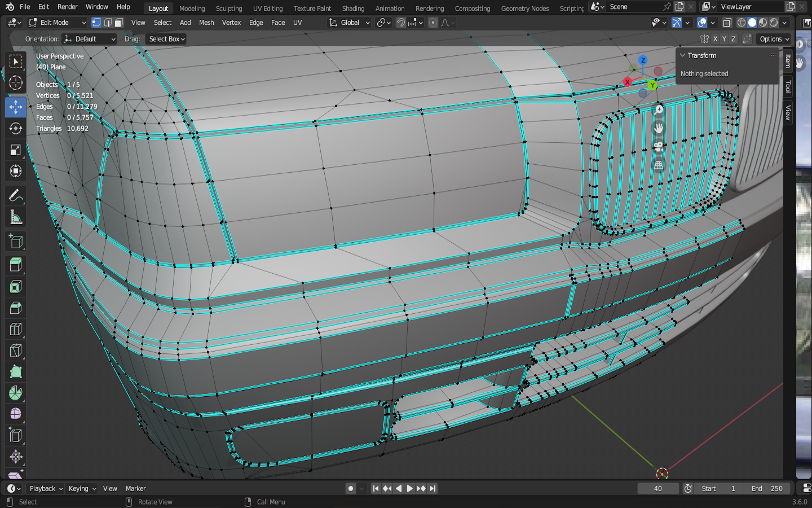This screenshot has width=812, height=508.
Task: Select the Cursor tool in the toolbar
Action: point(16,83)
